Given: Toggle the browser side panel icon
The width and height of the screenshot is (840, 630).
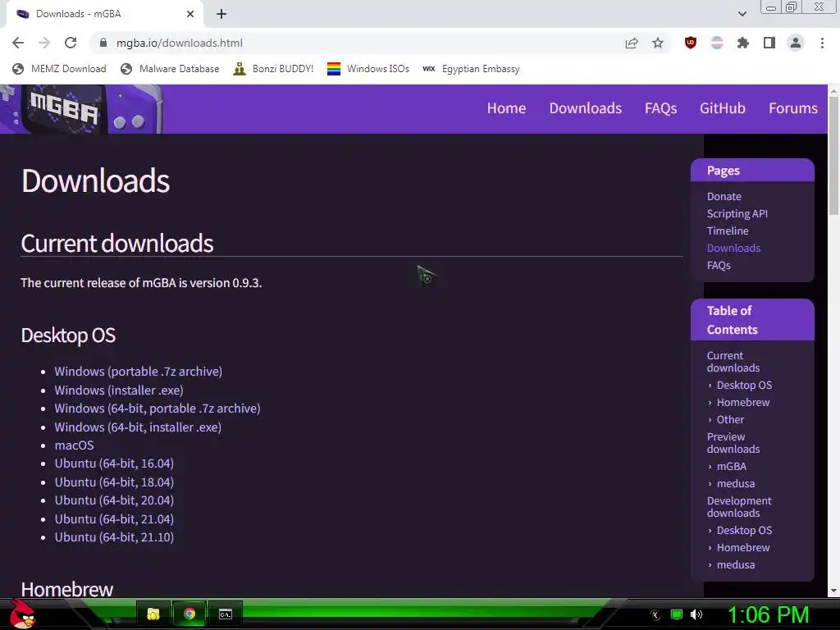Looking at the screenshot, I should tap(769, 43).
